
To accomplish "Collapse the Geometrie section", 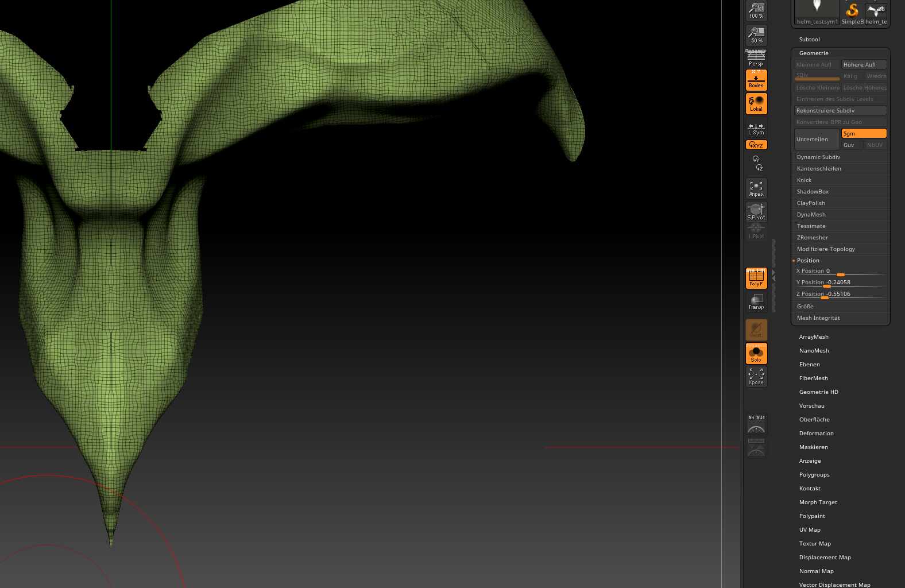I will (x=814, y=53).
